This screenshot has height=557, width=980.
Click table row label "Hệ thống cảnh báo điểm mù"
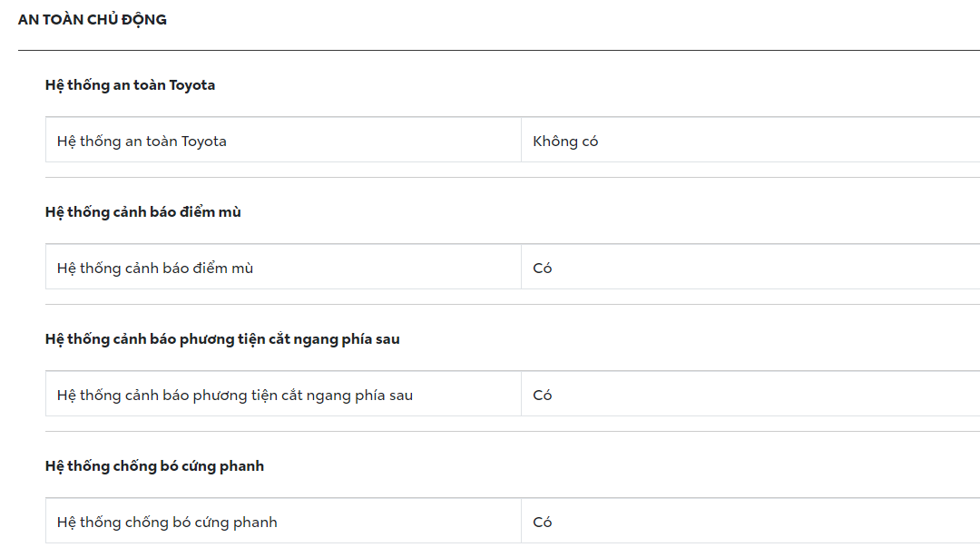[154, 269]
